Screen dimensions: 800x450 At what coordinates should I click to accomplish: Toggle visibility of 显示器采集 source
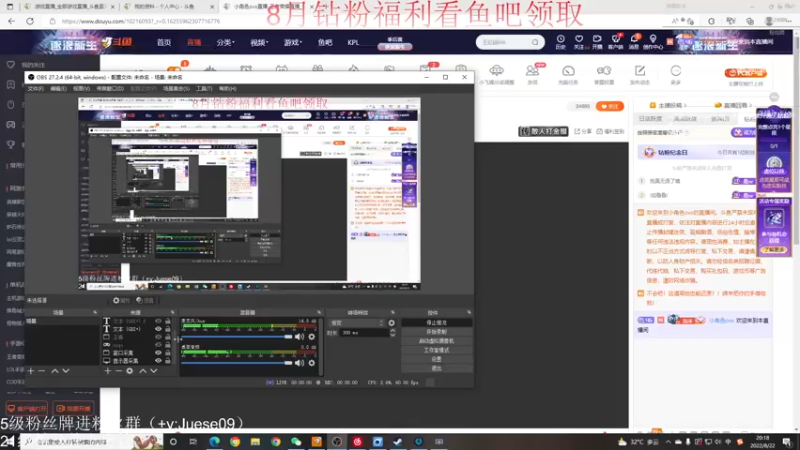click(x=158, y=361)
